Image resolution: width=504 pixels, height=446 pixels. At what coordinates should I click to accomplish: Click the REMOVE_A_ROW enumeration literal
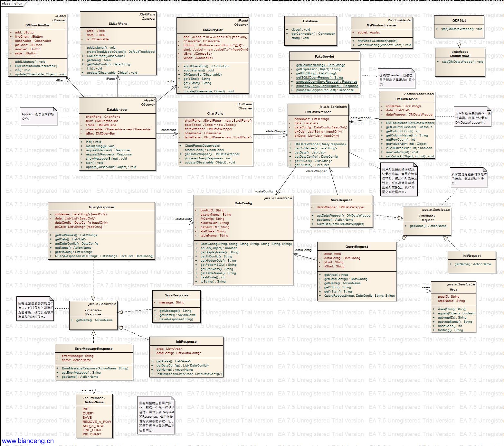coord(97,422)
